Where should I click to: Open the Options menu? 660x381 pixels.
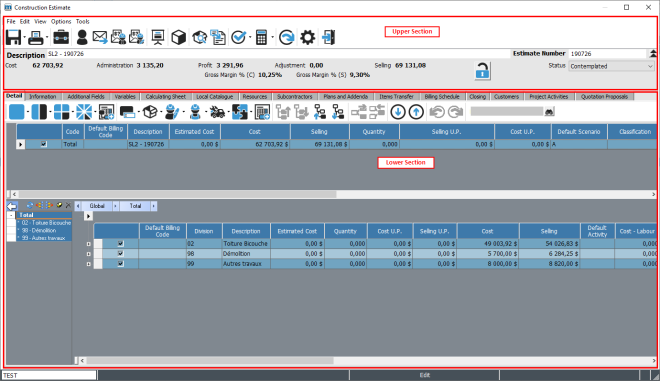[x=61, y=21]
